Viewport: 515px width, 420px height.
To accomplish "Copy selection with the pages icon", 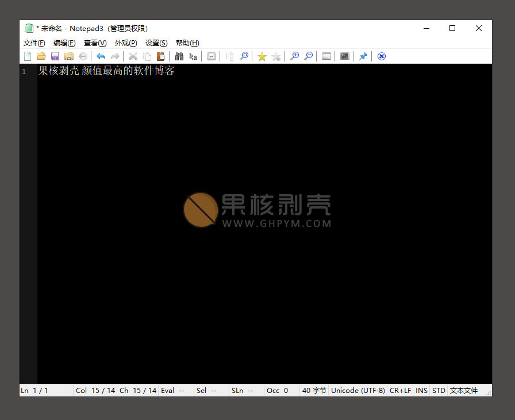I will [147, 56].
